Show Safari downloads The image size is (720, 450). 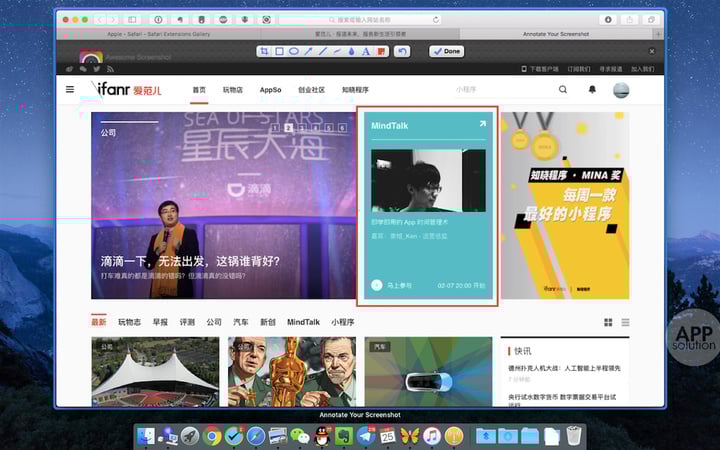pyautogui.click(x=608, y=20)
